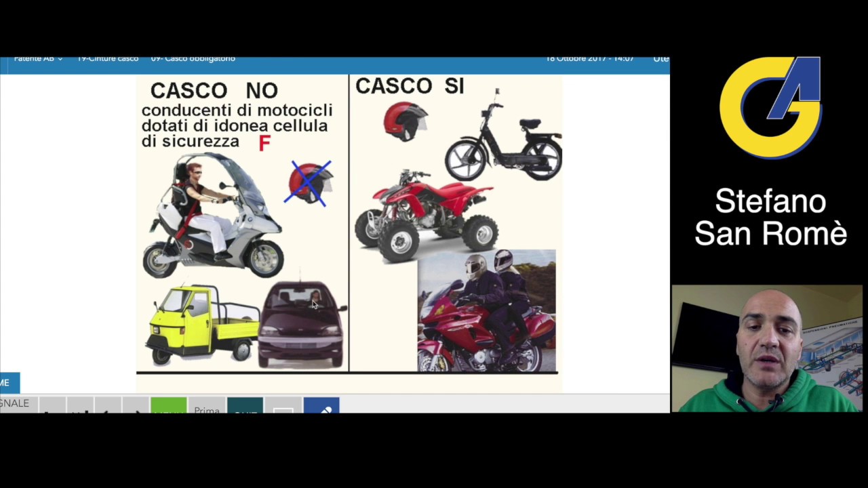Click the presenter webcam video

(767, 348)
